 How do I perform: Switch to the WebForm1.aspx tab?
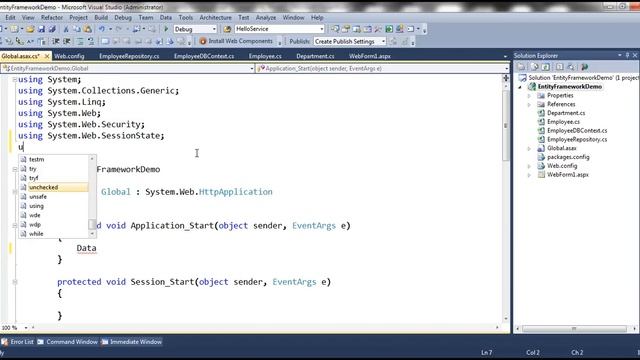[370, 56]
